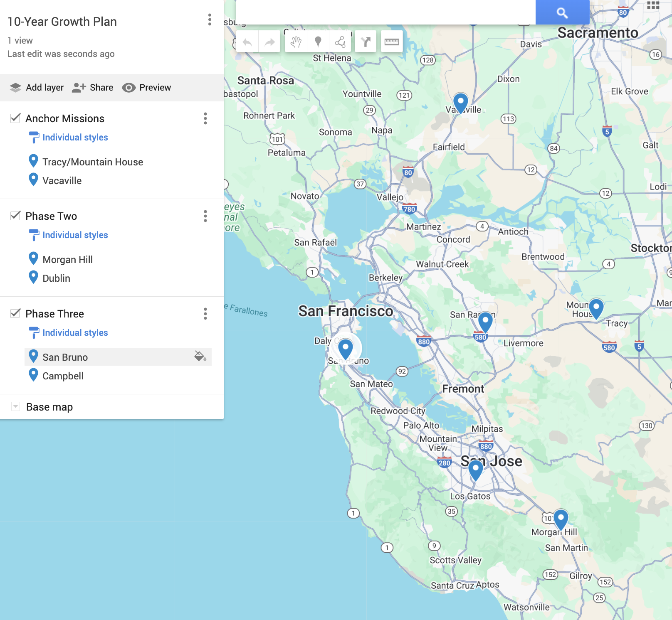The image size is (672, 620).
Task: Click the undo arrow in map toolbar
Action: pyautogui.click(x=247, y=42)
